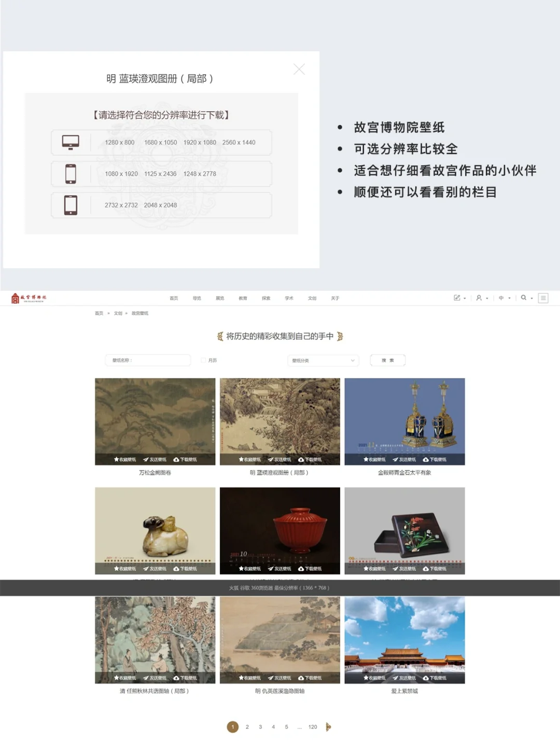This screenshot has height=746, width=560.
Task: Jump to last page 120
Action: (313, 727)
